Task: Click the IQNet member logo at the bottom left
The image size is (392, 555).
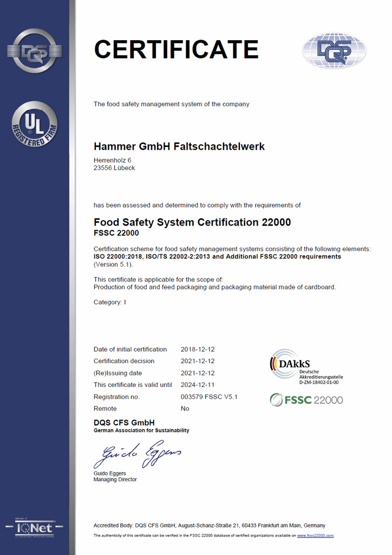Action: [34, 528]
